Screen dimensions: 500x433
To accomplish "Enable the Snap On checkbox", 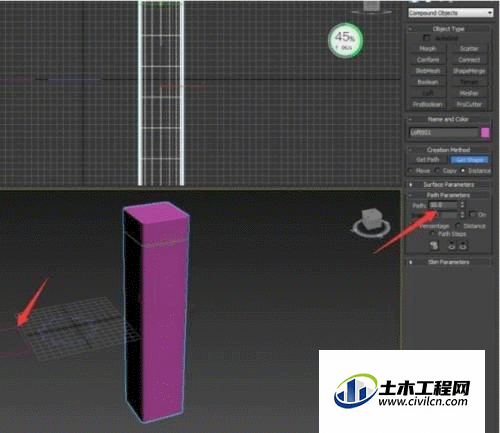I will click(x=472, y=214).
